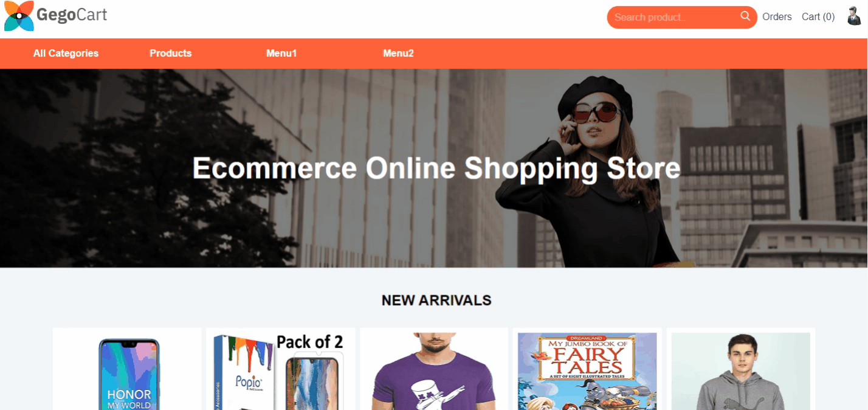The image size is (868, 410).
Task: View the grey hoodie product image
Action: coord(740,371)
